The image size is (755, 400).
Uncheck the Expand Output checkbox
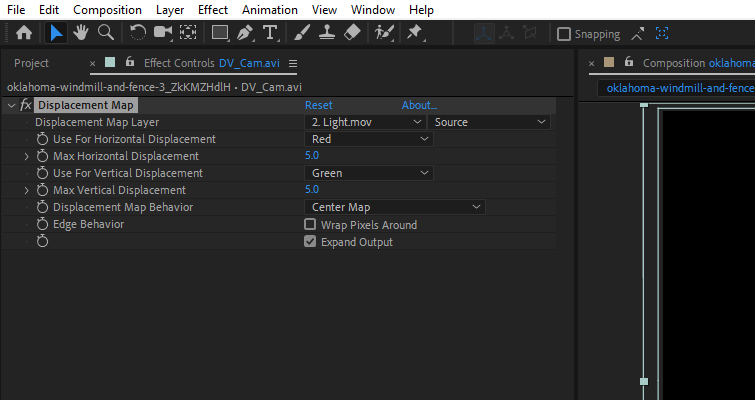(310, 242)
